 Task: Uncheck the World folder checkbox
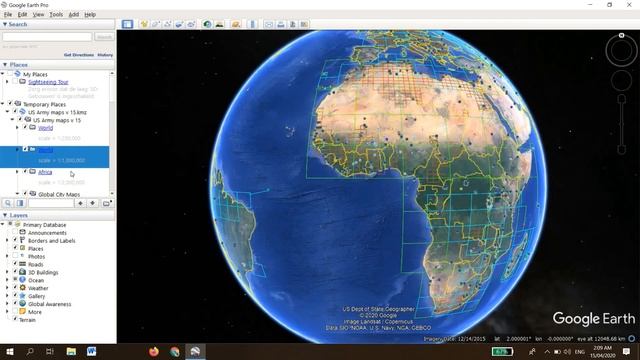[x=25, y=128]
